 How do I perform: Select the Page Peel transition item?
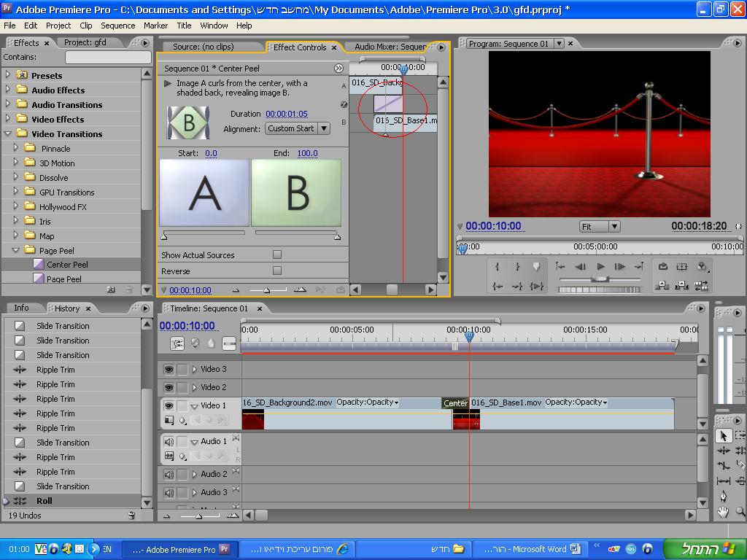point(64,279)
